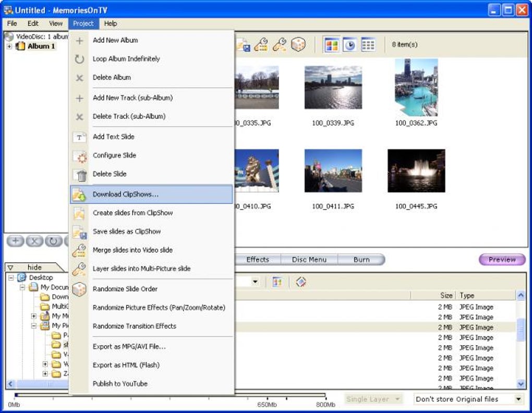532x413 pixels.
Task: Click the file list vertical scrollbar thumb
Action: point(521,330)
